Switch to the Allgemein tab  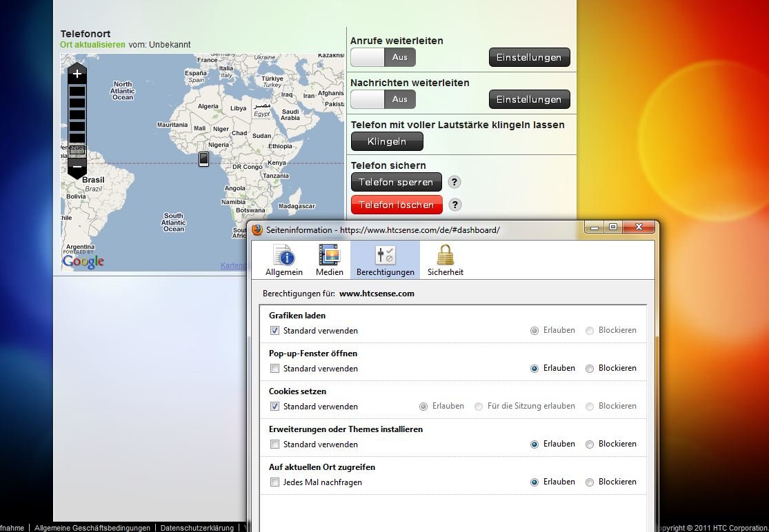(284, 260)
